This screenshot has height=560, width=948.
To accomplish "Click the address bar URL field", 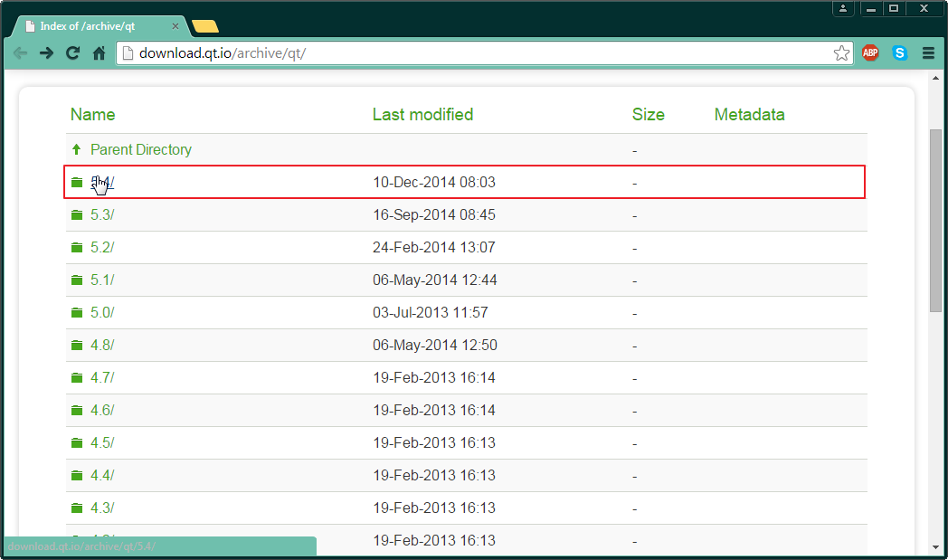I will [x=484, y=53].
